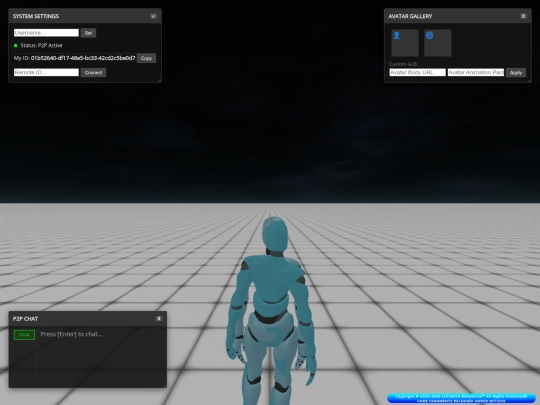Click the P2P Chat resize handle
Viewport: 540px width, 405px height.
pyautogui.click(x=165, y=386)
